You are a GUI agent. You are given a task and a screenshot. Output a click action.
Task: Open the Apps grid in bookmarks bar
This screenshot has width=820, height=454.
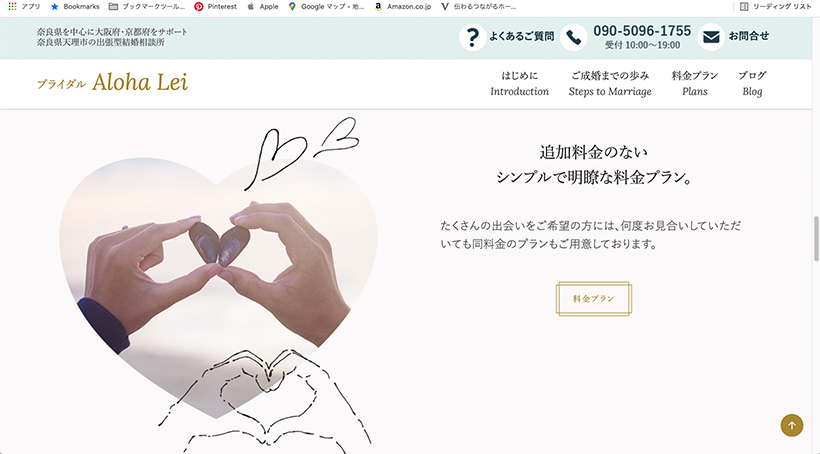[x=24, y=6]
